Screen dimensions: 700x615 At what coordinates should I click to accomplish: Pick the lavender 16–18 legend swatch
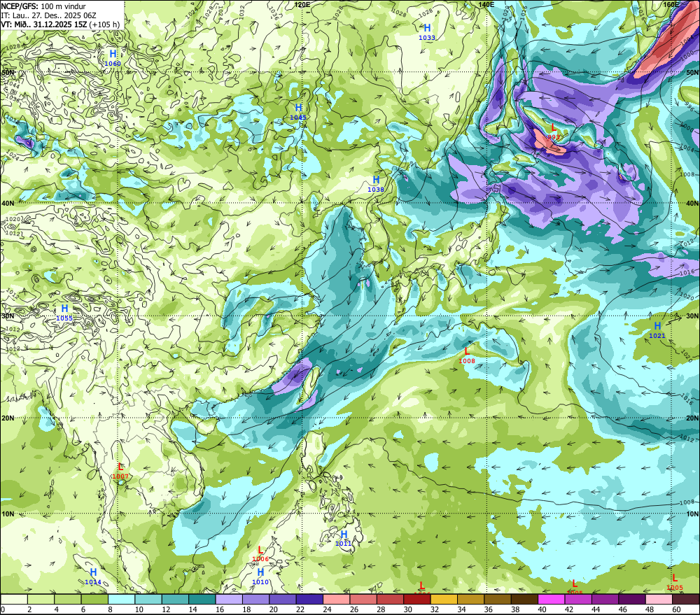click(229, 599)
